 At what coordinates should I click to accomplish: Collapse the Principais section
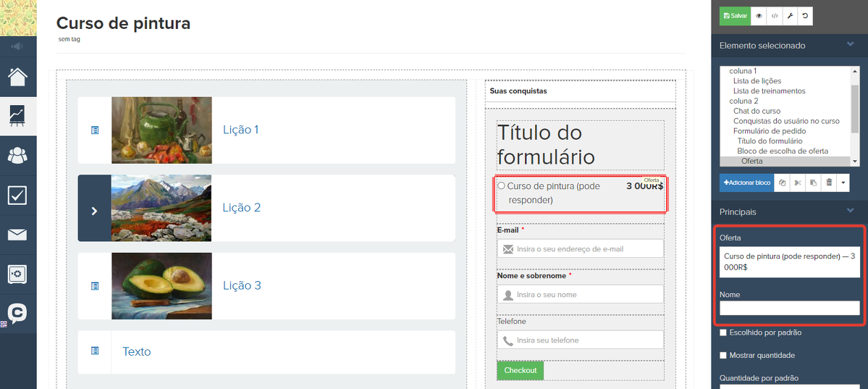pos(851,212)
